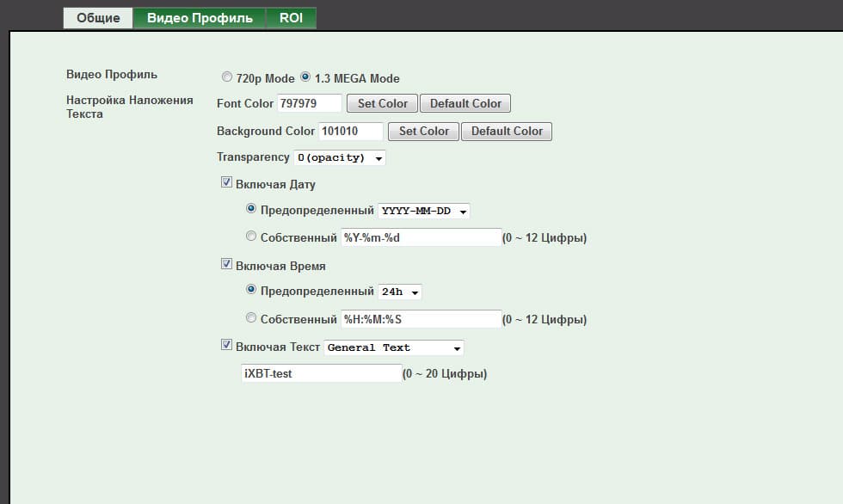Open the General Text dropdown
Image resolution: width=843 pixels, height=504 pixels.
point(394,347)
